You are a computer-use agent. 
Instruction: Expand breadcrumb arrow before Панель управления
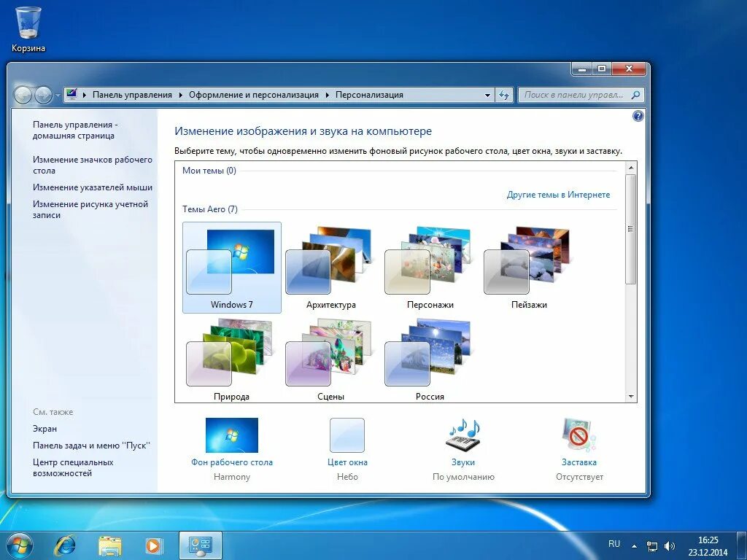pyautogui.click(x=85, y=95)
